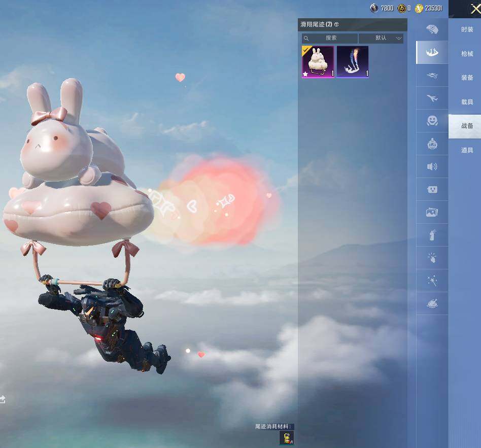Switch to the 枪械 tab
This screenshot has width=481, height=448.
pos(467,54)
